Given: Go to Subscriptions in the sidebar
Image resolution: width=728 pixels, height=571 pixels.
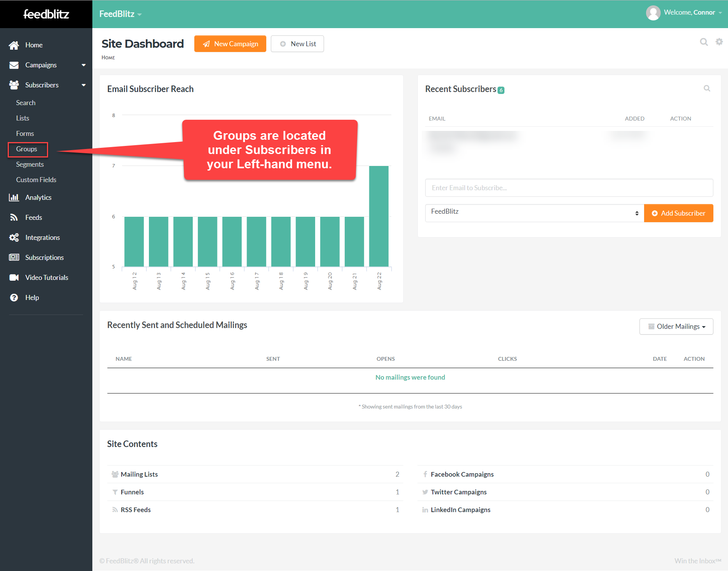Looking at the screenshot, I should (44, 258).
